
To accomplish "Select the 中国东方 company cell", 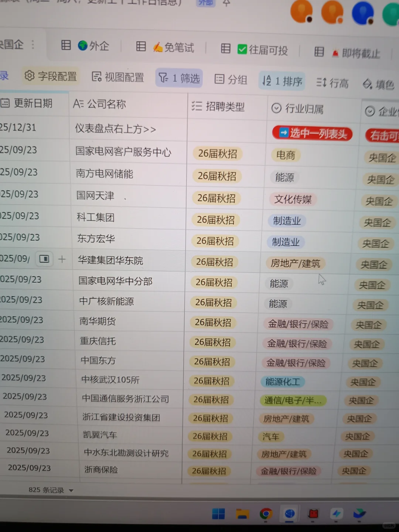I will pos(130,360).
